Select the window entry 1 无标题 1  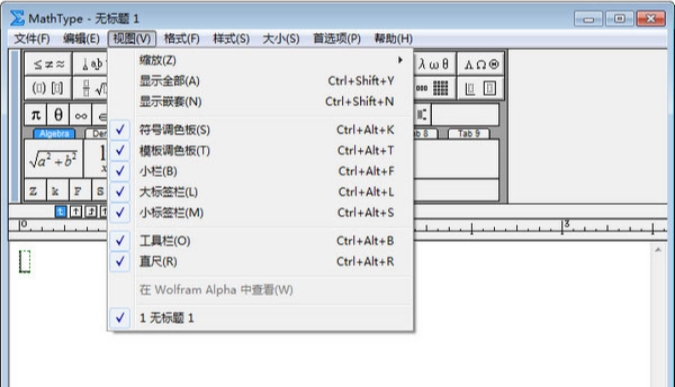tap(261, 318)
